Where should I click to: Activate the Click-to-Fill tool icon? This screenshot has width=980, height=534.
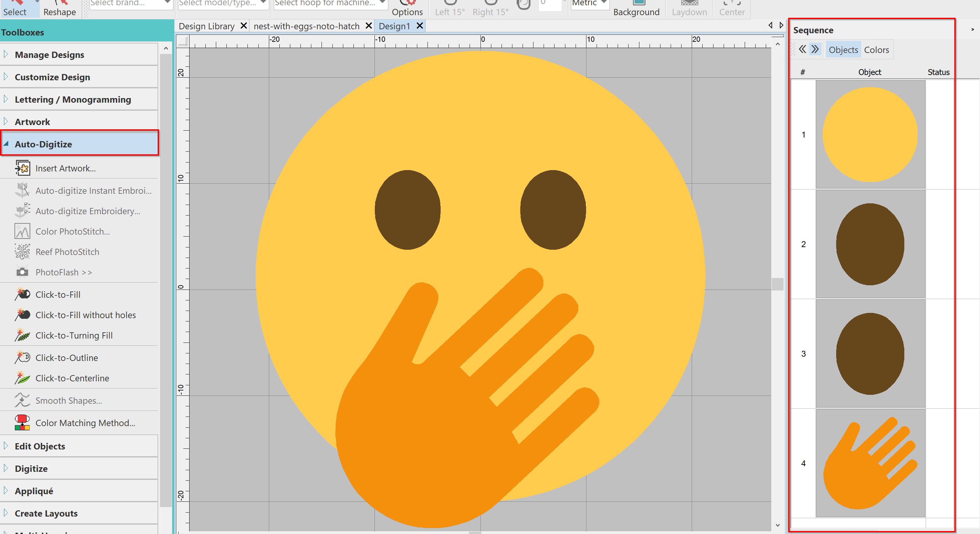[x=22, y=294]
